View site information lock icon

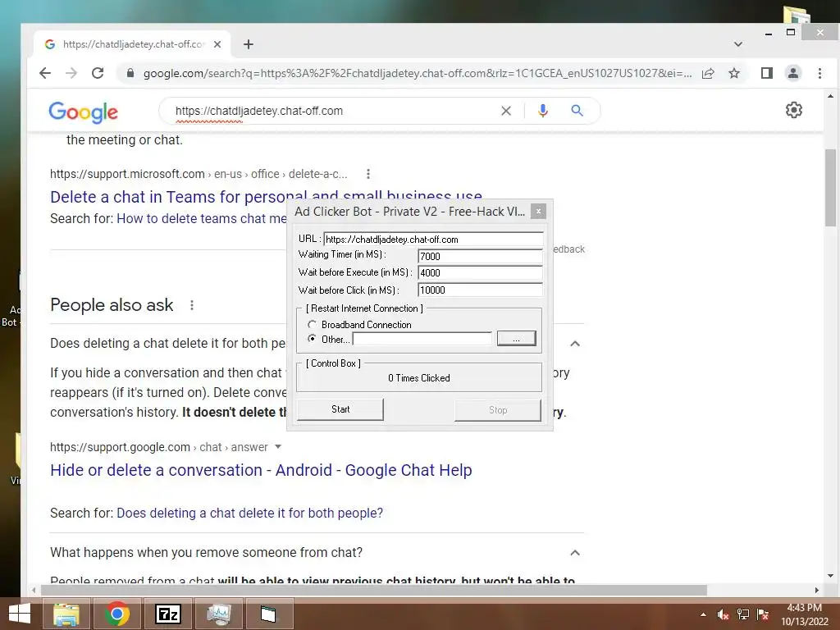[x=130, y=73]
